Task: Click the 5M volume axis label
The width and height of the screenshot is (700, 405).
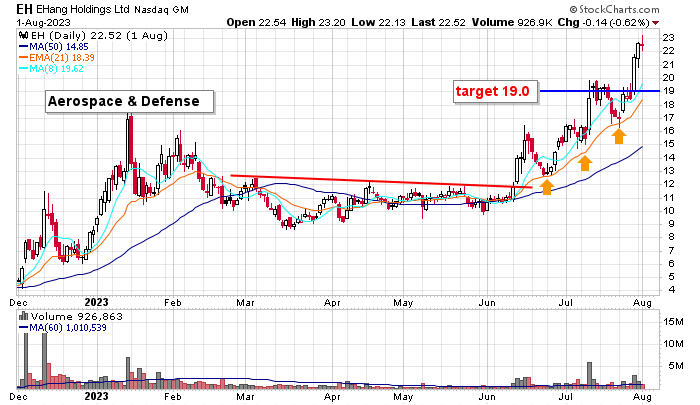Action: (675, 366)
